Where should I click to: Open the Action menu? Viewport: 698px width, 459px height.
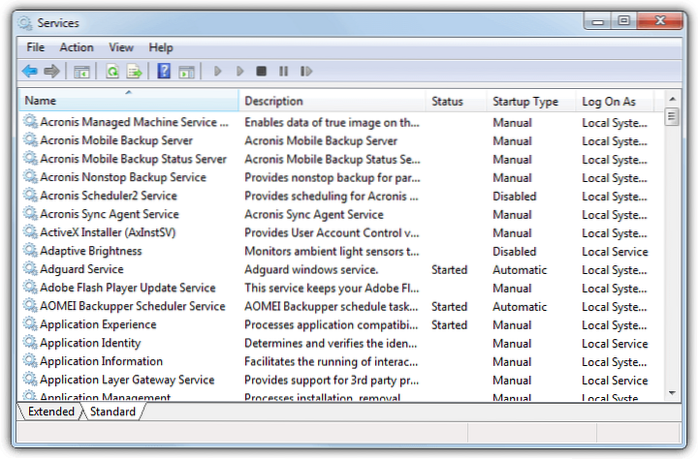pos(77,47)
